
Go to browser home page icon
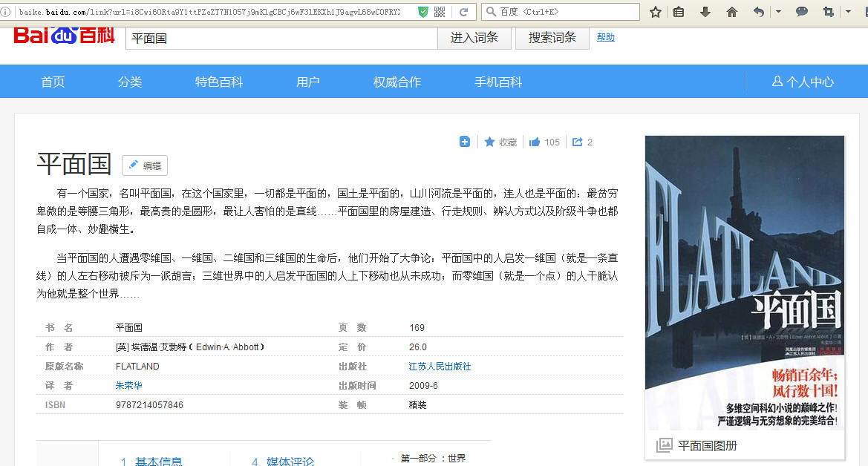(732, 12)
